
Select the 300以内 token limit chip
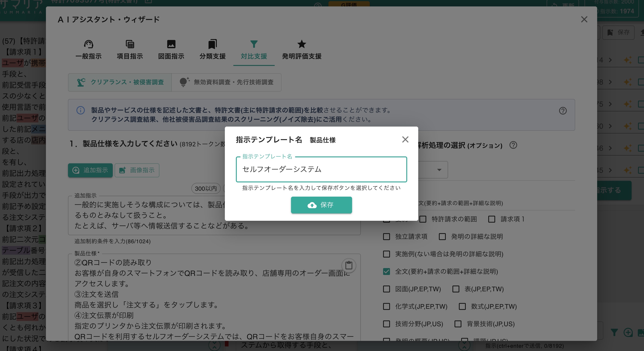coord(206,189)
